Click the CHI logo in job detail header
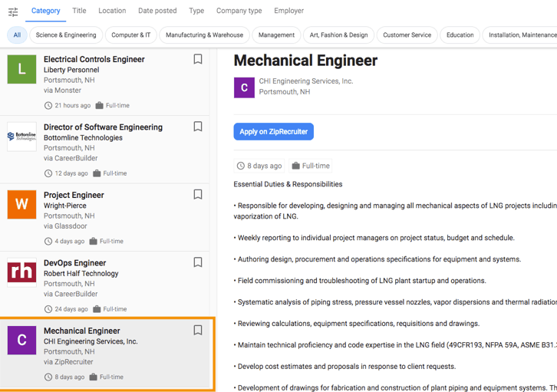 [x=244, y=87]
